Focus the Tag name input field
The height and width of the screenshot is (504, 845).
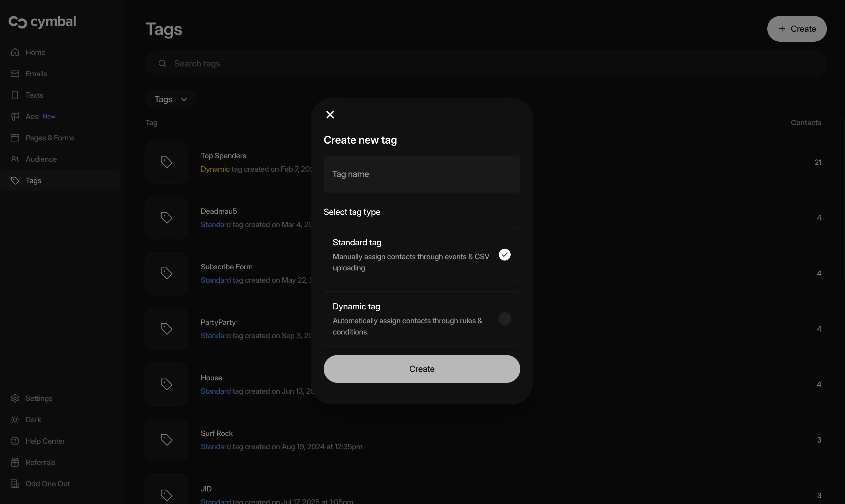[x=422, y=174]
